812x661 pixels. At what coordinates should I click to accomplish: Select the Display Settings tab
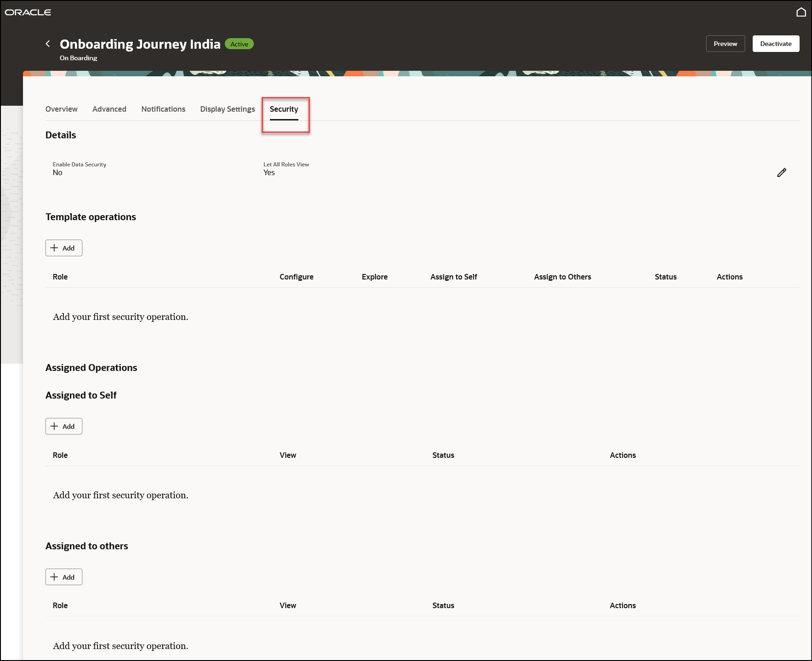pos(228,109)
